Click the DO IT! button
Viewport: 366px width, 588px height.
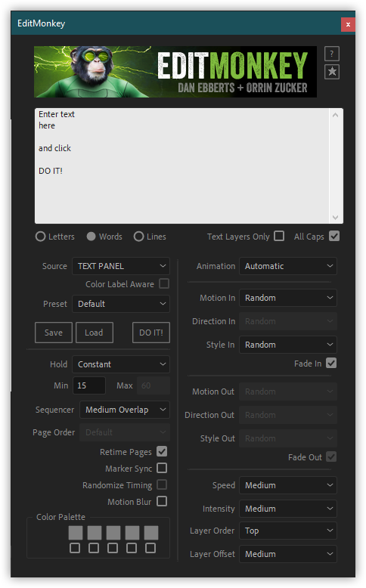151,333
